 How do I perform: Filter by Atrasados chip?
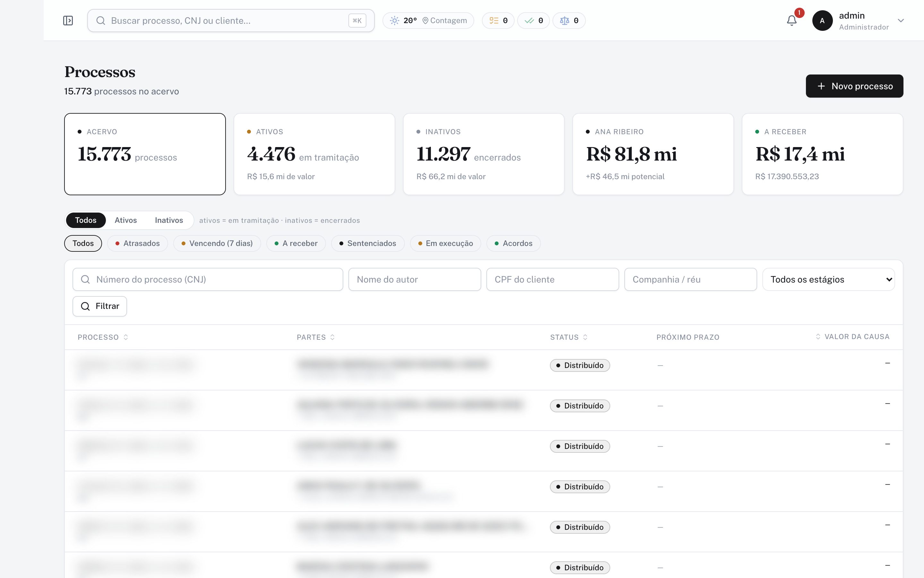click(137, 243)
